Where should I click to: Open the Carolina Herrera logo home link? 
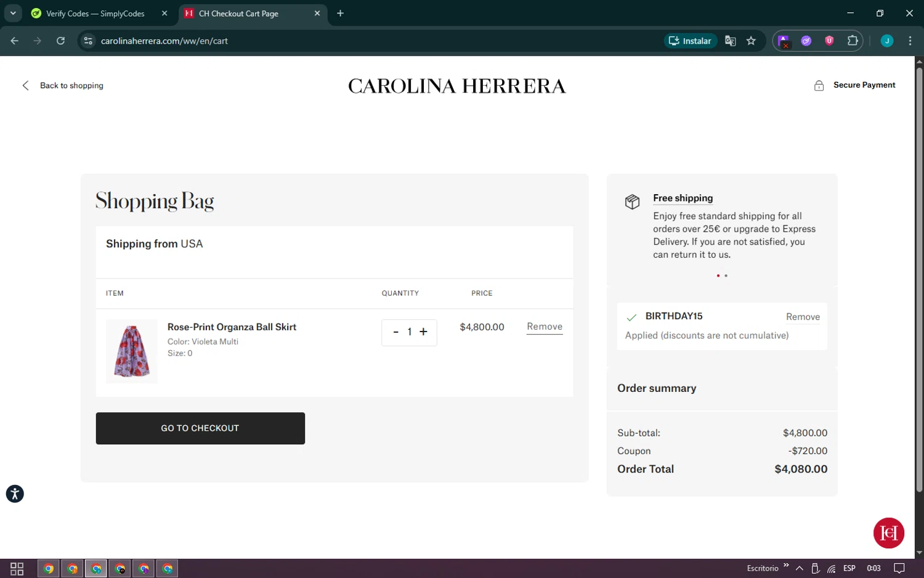click(456, 86)
